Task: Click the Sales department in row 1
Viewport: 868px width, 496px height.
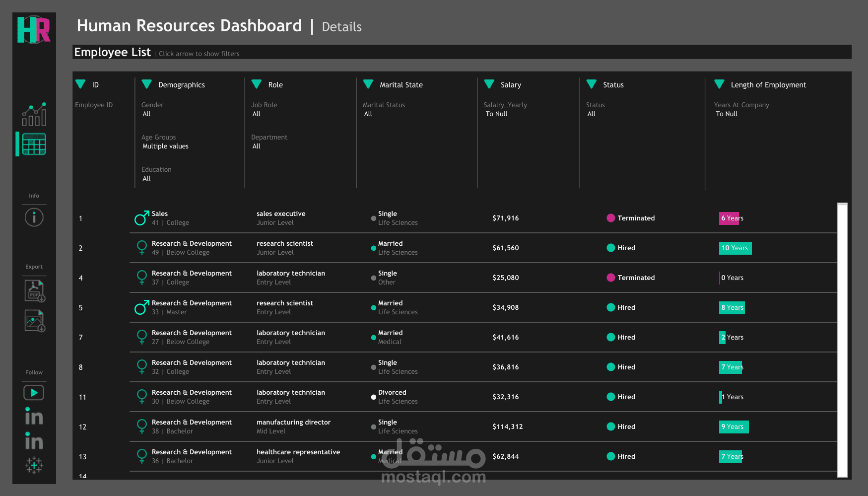Action: pyautogui.click(x=160, y=214)
